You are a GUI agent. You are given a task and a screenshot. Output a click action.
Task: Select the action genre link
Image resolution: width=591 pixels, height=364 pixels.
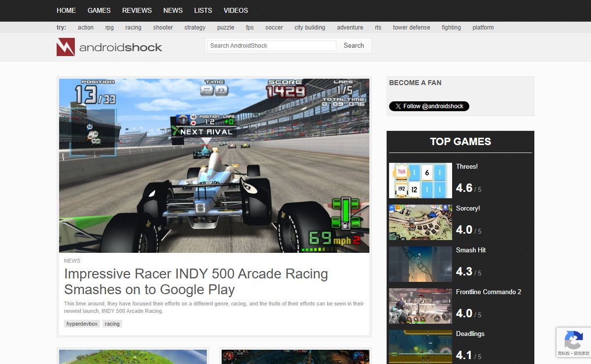[86, 28]
